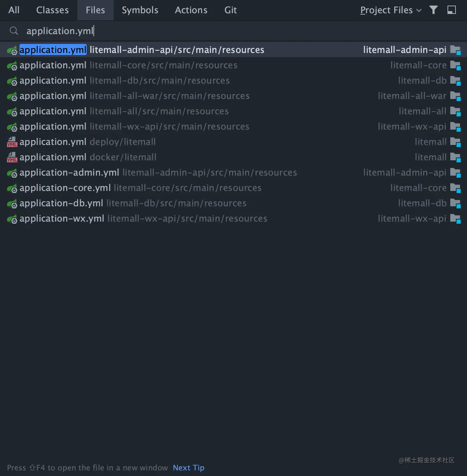
Task: Click the Spring icon of litemall-admin-api application.yml
Action: (12, 50)
